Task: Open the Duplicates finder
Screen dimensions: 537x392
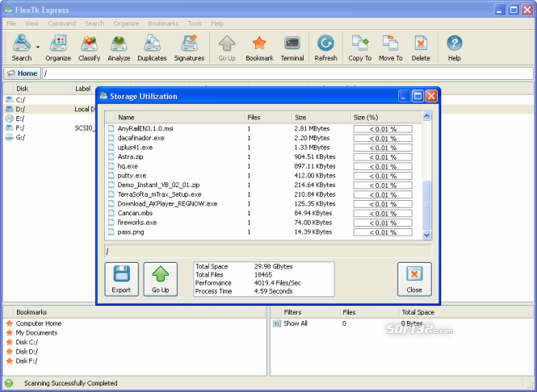Action: [152, 48]
